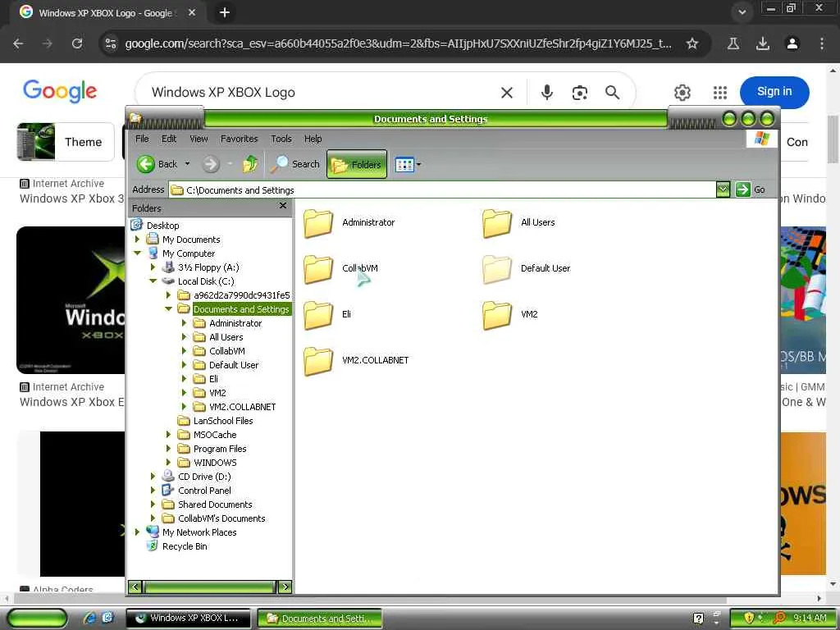Select Shared Documents in tree
This screenshot has height=630, width=840.
coord(215,504)
